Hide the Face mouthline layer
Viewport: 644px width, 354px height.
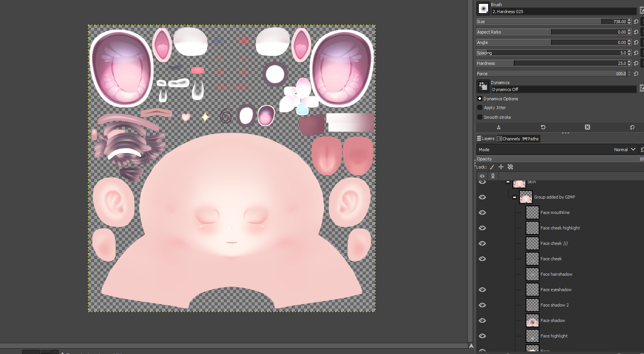(482, 212)
